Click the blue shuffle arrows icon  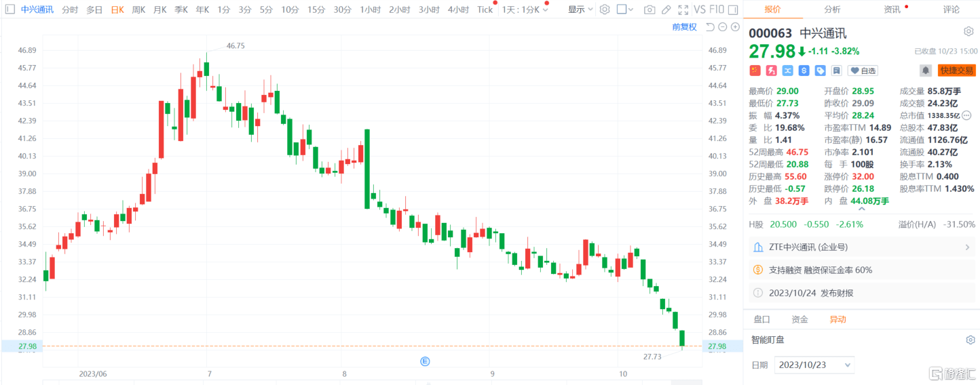(x=787, y=70)
